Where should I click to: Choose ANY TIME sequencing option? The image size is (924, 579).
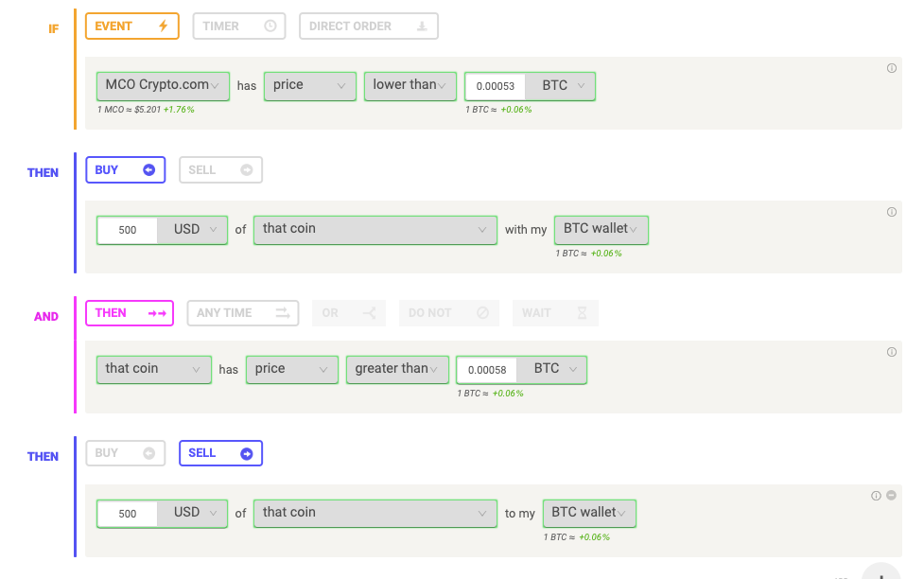243,313
